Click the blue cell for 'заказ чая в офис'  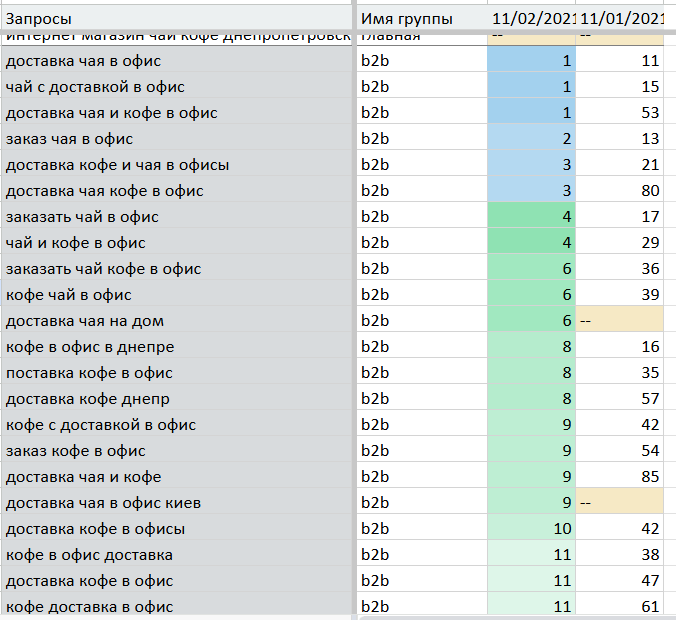(x=532, y=139)
